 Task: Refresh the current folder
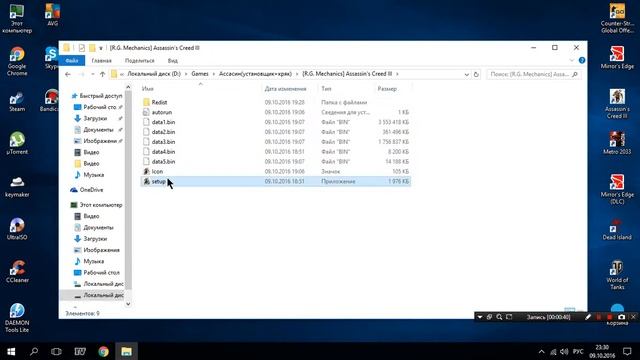pyautogui.click(x=476, y=74)
